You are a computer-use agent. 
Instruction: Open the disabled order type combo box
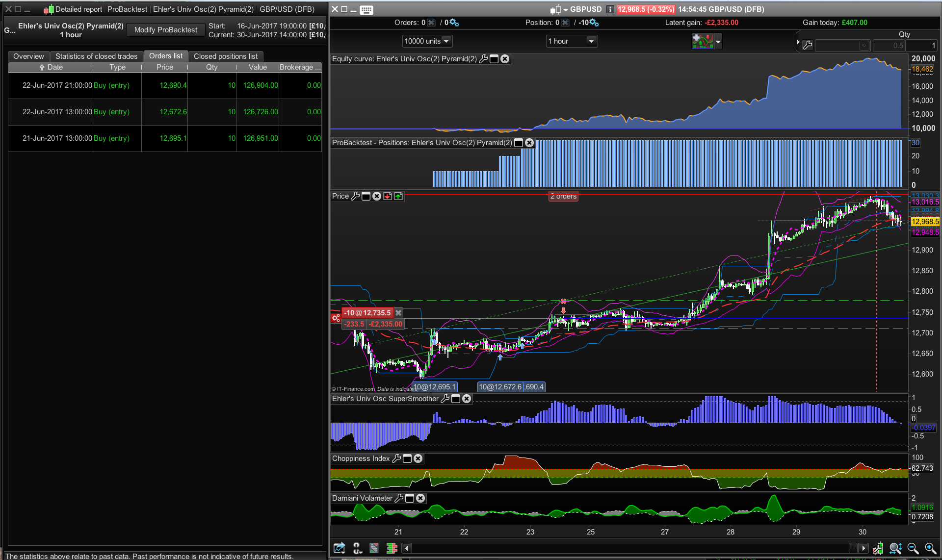pos(842,46)
